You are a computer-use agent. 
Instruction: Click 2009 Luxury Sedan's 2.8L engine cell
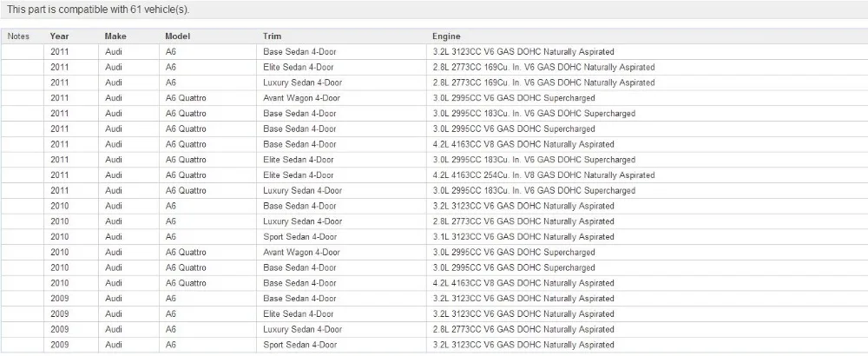[523, 329]
